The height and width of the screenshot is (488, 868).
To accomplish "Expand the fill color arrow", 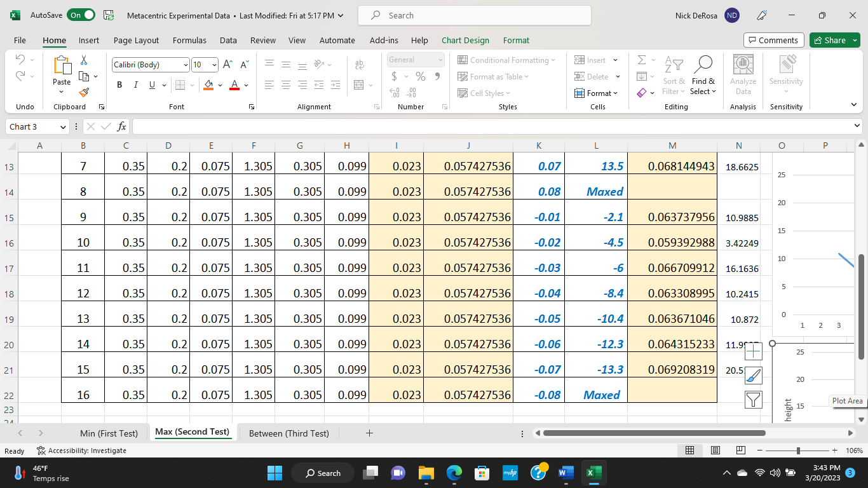I will [220, 85].
